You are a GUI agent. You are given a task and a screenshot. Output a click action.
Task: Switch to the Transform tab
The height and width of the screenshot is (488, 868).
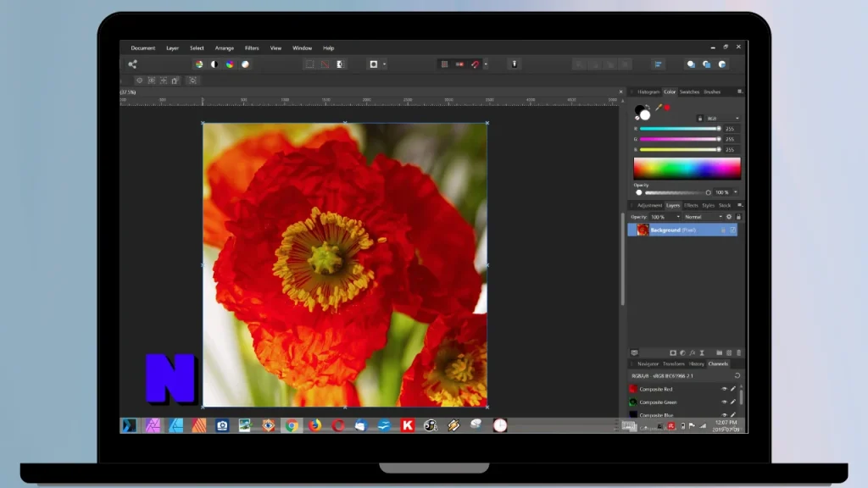pyautogui.click(x=674, y=364)
